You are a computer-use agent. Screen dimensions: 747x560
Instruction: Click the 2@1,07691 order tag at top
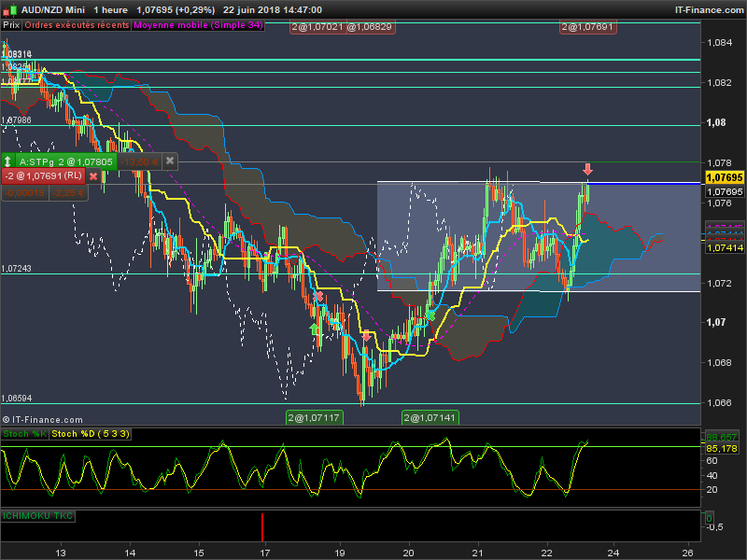587,27
